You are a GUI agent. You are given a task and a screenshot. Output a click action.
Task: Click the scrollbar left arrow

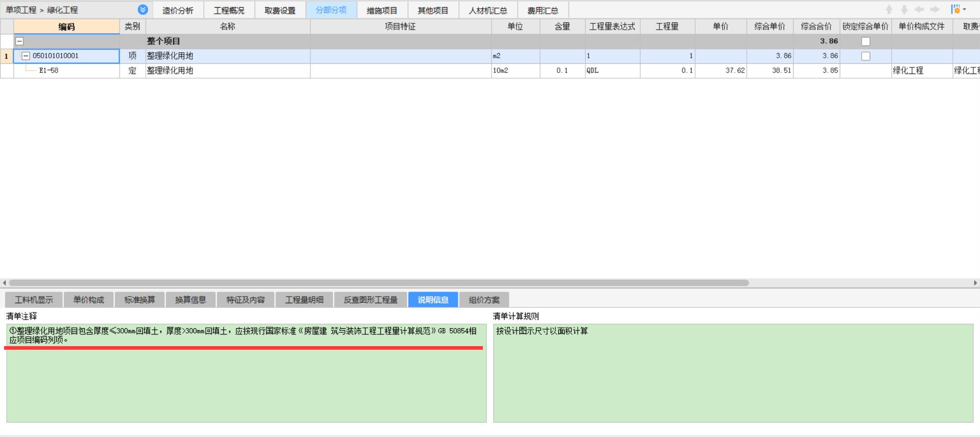[4, 283]
